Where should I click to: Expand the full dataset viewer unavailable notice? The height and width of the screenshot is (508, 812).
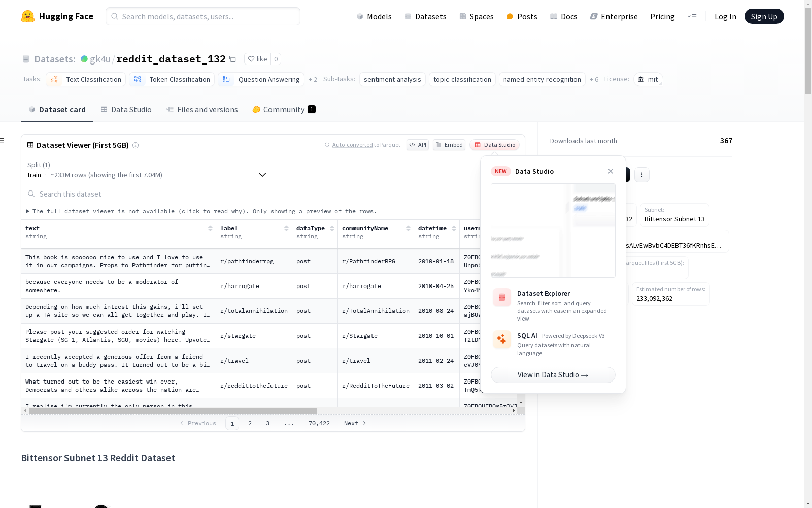point(201,211)
